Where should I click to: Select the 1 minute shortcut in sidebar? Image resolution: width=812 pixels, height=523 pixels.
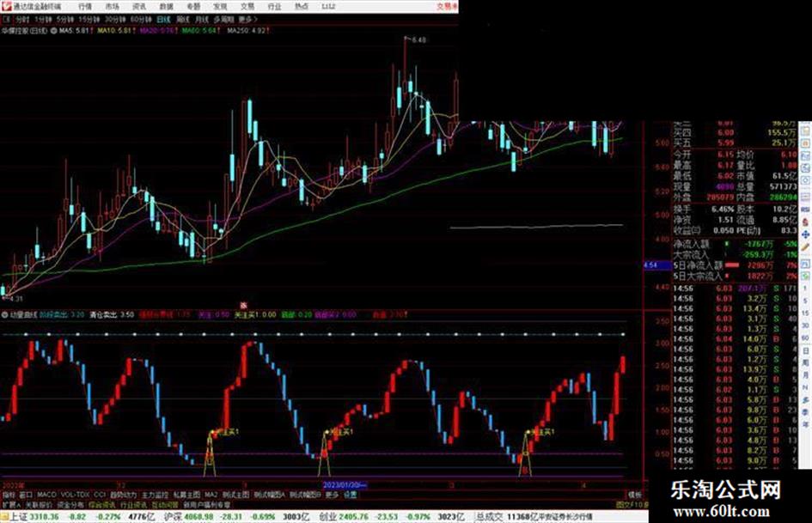806,289
